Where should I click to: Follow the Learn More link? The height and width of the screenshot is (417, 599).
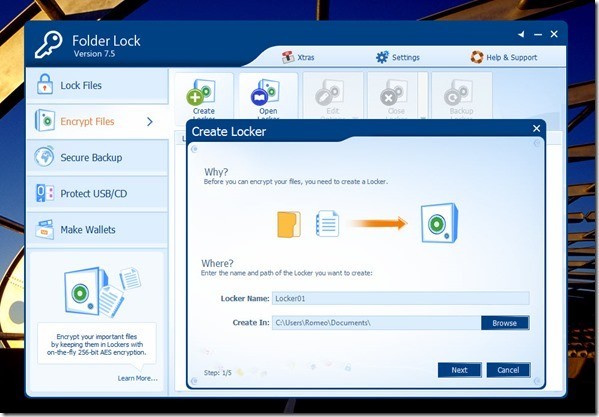pos(138,378)
